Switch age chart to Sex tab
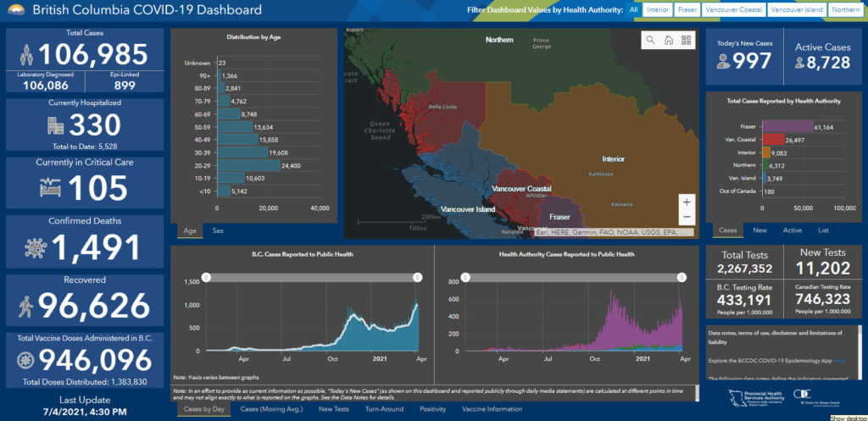Screen dimensions: 868x421 (218, 230)
